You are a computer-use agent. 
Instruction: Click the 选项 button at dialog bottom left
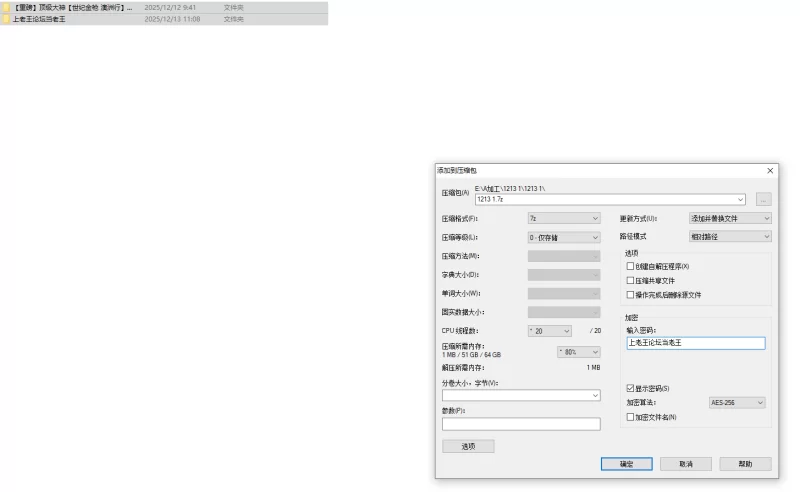[x=468, y=447]
